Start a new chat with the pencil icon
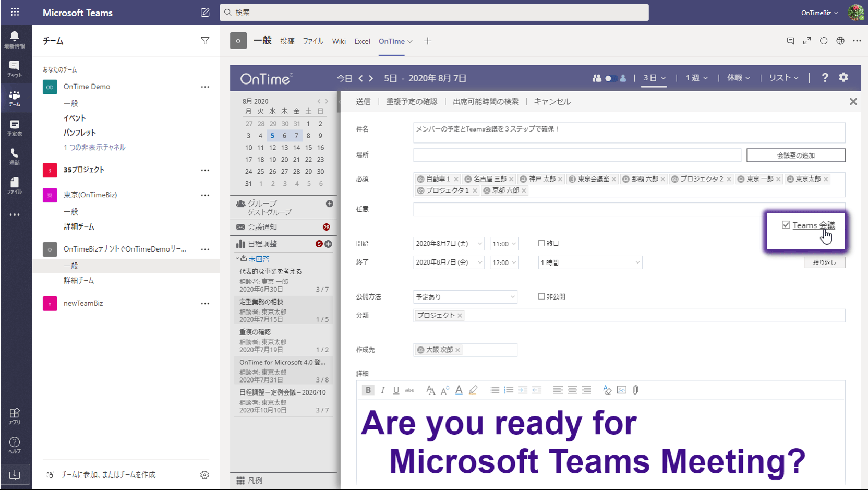Image resolution: width=868 pixels, height=490 pixels. [x=205, y=12]
